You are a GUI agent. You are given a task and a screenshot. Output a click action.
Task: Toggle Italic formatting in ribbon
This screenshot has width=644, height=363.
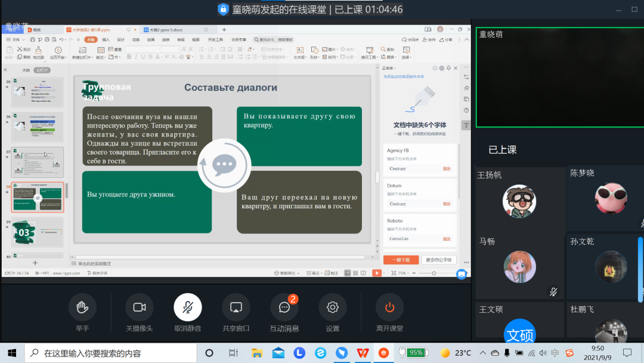tap(136, 57)
